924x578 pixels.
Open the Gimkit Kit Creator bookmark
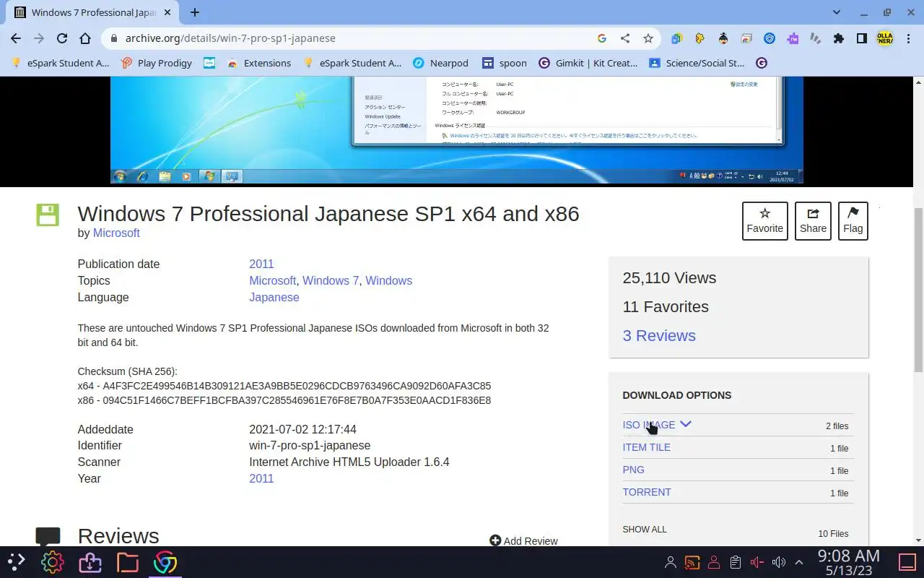point(588,63)
